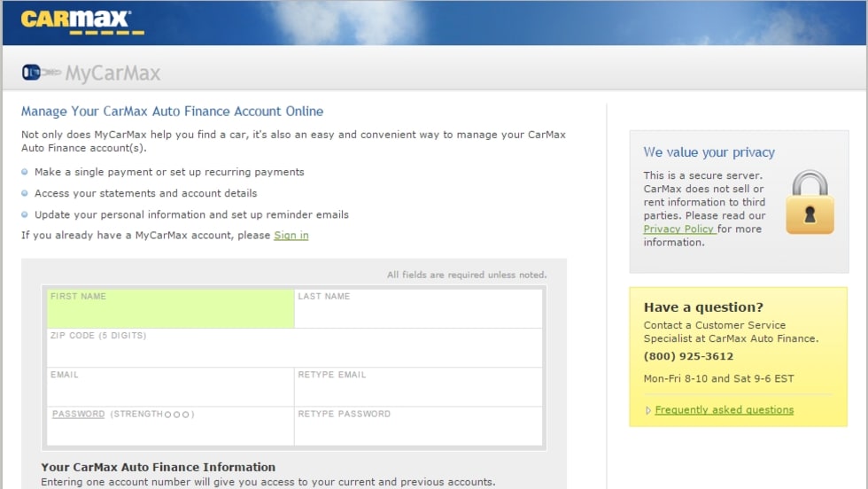Click the (800) 925-3612 phone number
This screenshot has width=868, height=489.
688,357
